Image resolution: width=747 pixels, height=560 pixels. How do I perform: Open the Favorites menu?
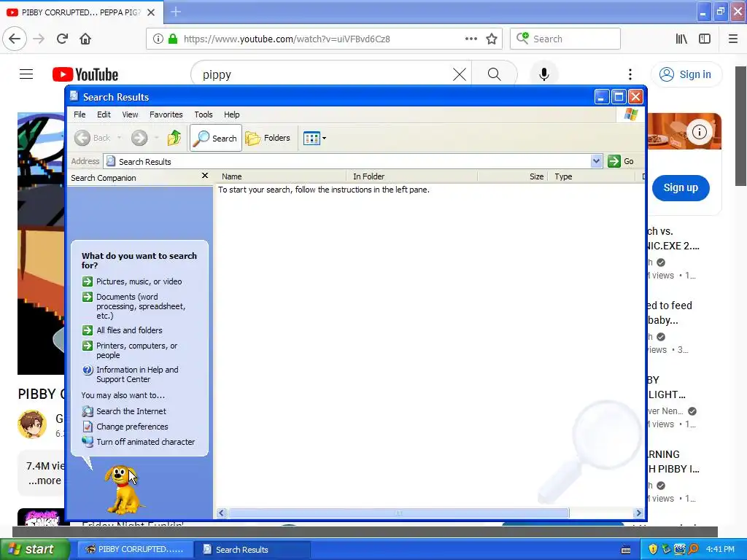[166, 114]
